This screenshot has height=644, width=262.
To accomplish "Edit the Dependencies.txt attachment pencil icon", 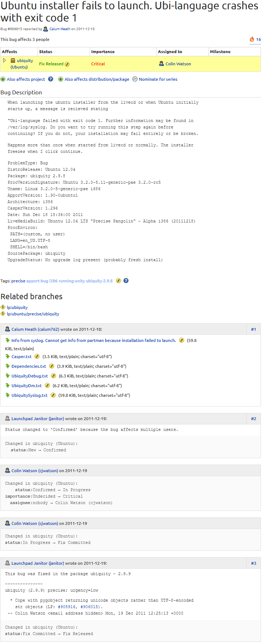I will tap(52, 366).
